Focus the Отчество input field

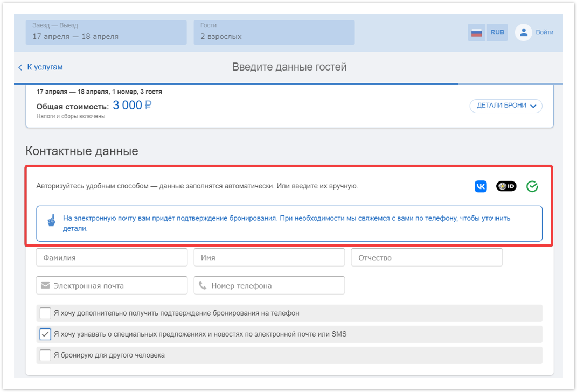pyautogui.click(x=427, y=257)
